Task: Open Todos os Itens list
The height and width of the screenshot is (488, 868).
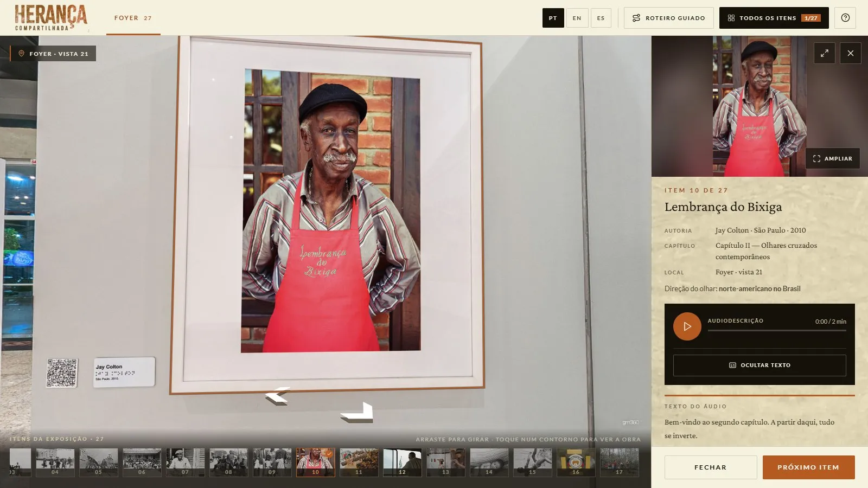Action: pyautogui.click(x=774, y=18)
